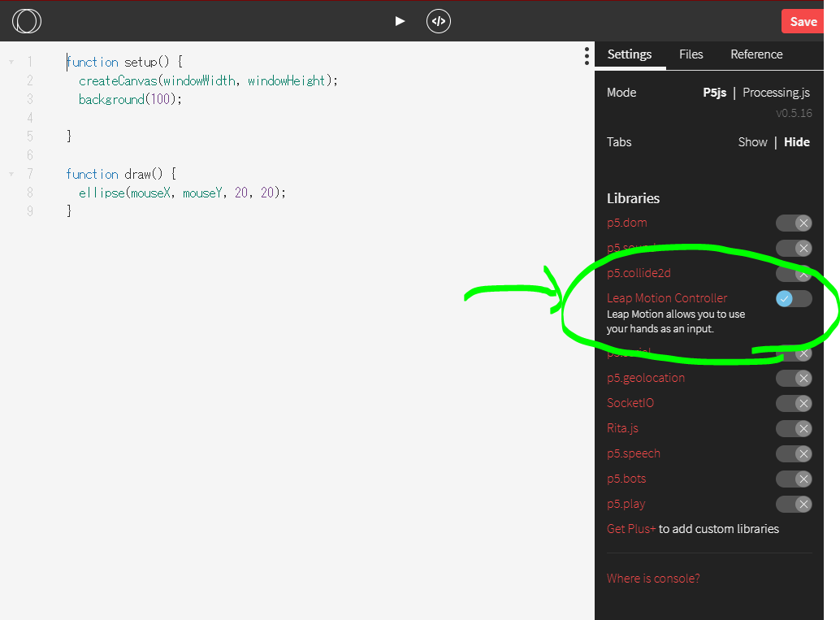Image resolution: width=840 pixels, height=620 pixels.
Task: Enable the p5.geolocation library
Action: click(794, 378)
